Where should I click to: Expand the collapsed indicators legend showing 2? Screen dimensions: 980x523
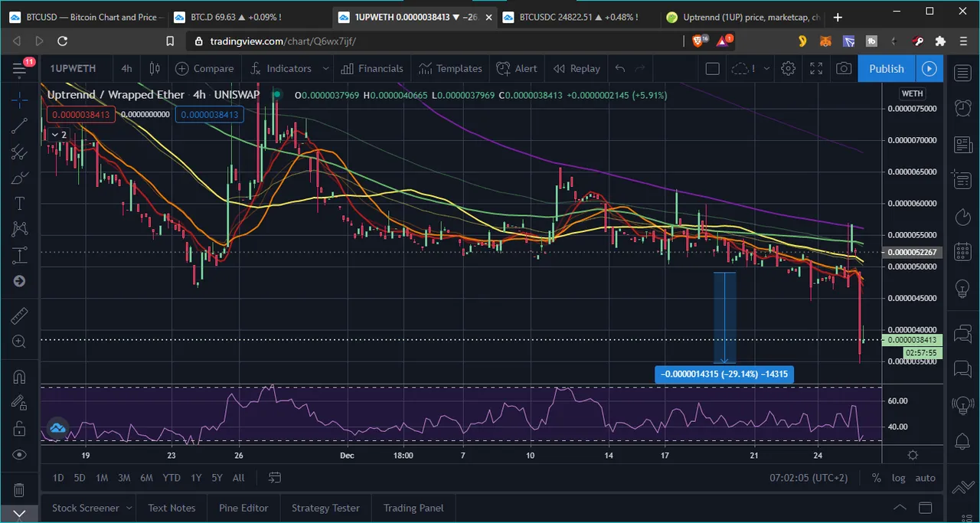59,135
